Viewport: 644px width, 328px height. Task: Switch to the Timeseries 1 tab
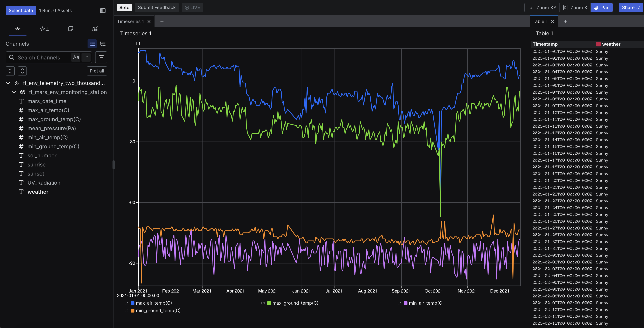coord(130,21)
